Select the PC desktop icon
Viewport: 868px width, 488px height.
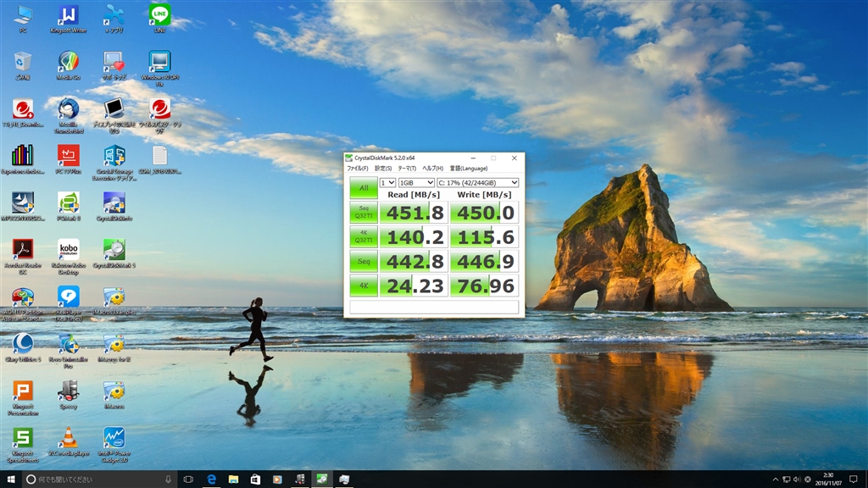pos(23,19)
